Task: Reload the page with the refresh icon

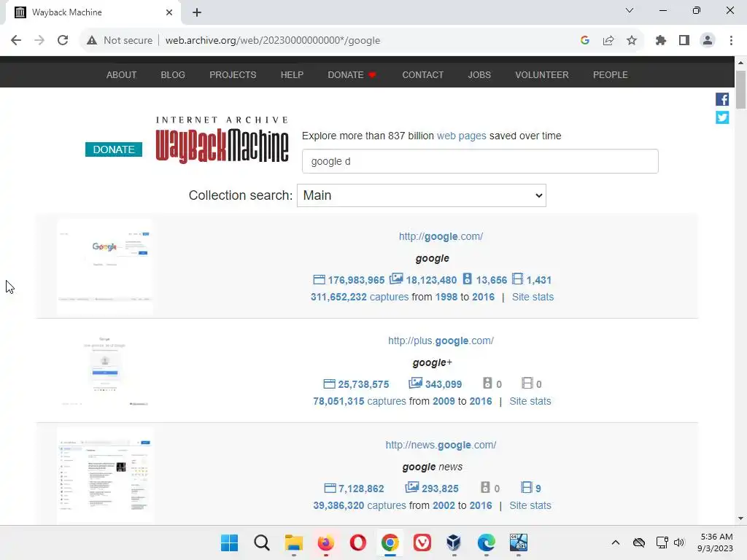Action: (x=63, y=41)
